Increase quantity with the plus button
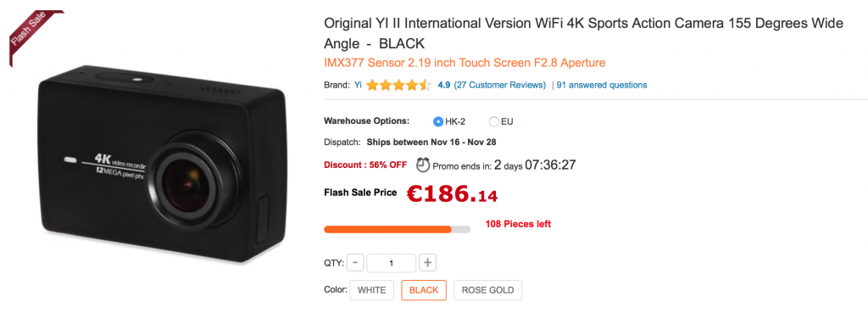The height and width of the screenshot is (313, 868). coord(427,263)
